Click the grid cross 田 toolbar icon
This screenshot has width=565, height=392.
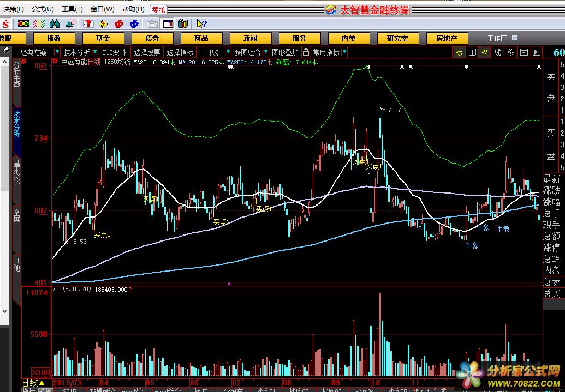coord(472,52)
